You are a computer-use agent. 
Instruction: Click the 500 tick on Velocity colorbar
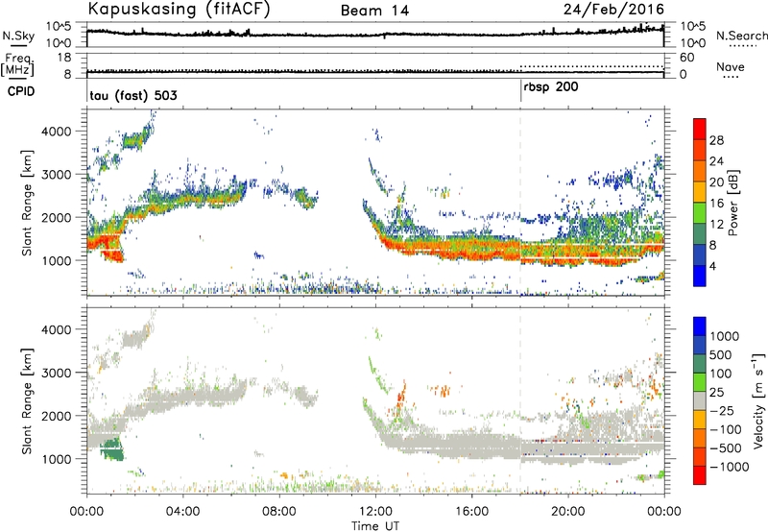pyautogui.click(x=721, y=355)
